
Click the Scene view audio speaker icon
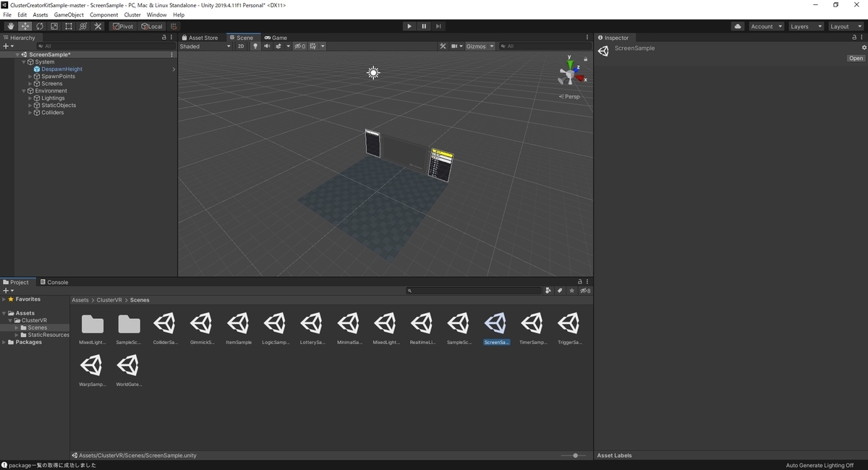267,46
